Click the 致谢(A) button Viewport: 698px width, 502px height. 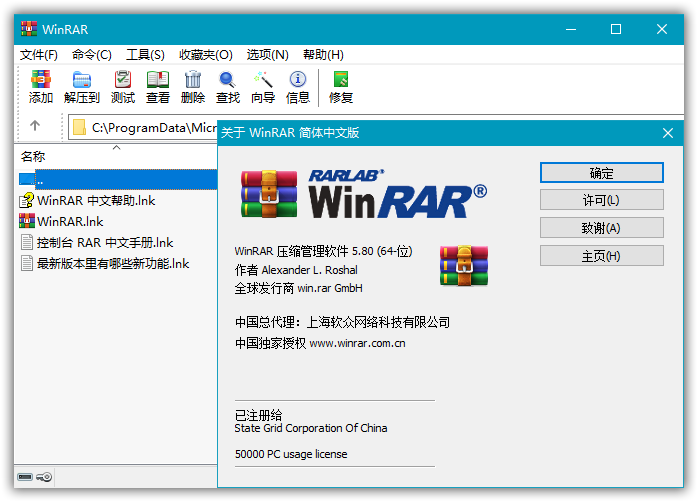click(602, 228)
